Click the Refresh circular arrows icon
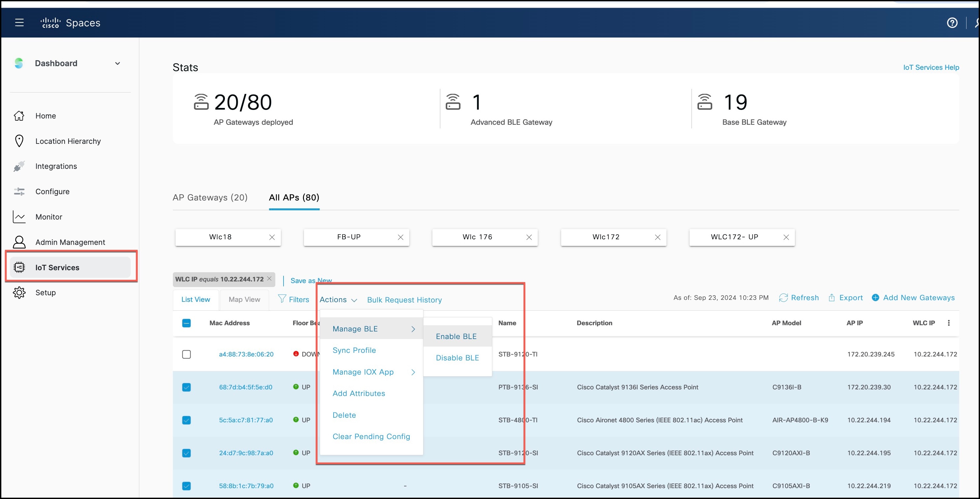Viewport: 980px width, 499px height. coord(783,298)
